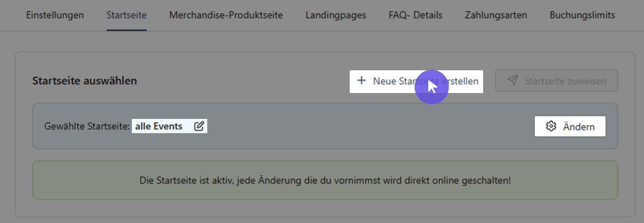Click the paper plane assign icon

tap(512, 81)
